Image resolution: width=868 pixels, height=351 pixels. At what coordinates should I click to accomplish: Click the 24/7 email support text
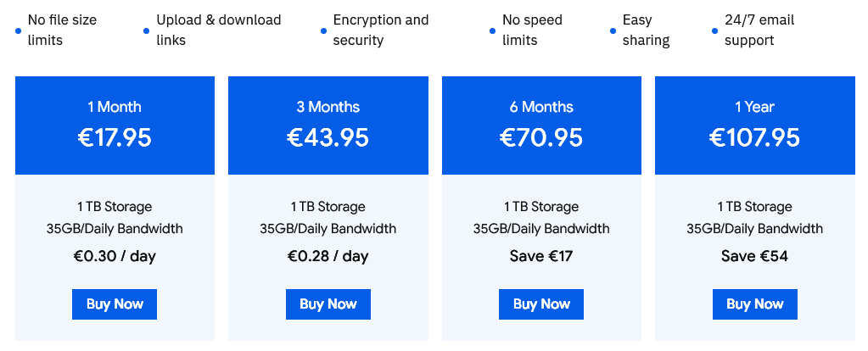pyautogui.click(x=759, y=30)
